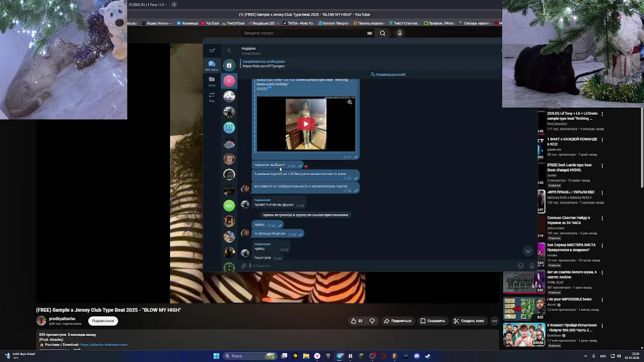Play the embedded YouTube video in chat

(x=306, y=124)
